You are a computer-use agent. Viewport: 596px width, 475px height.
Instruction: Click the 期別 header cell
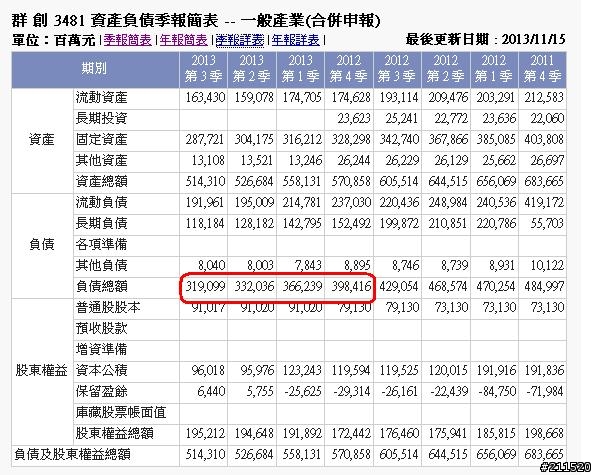pos(94,69)
